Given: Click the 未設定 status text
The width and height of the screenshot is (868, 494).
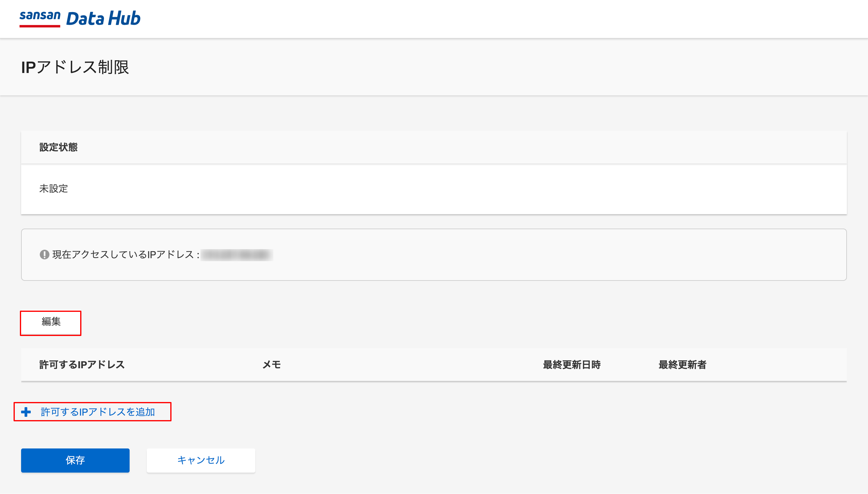Looking at the screenshot, I should (x=54, y=189).
